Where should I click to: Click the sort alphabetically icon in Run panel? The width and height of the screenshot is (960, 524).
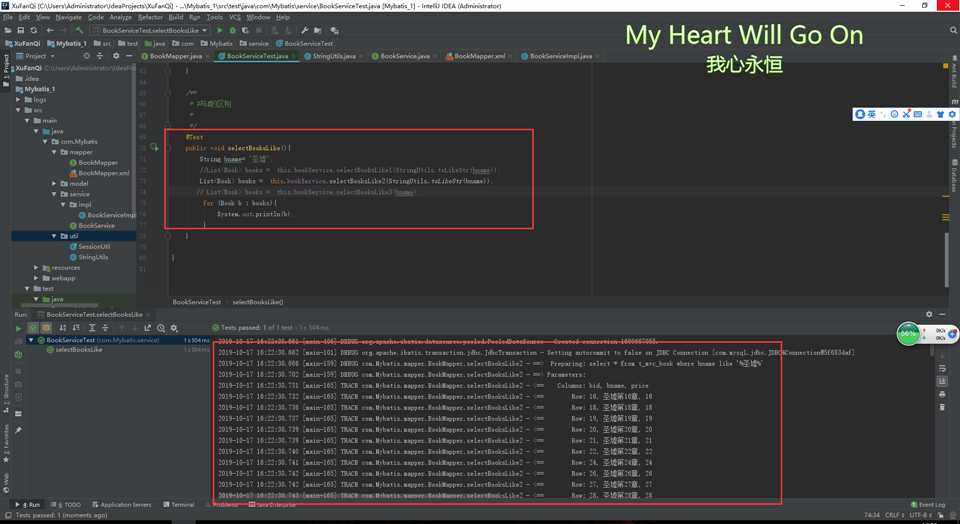tap(62, 328)
